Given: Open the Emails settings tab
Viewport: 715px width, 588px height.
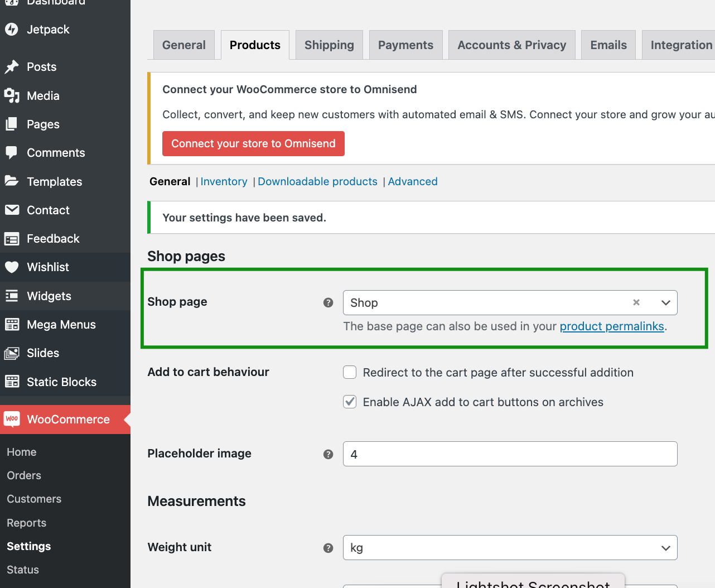Looking at the screenshot, I should pyautogui.click(x=608, y=45).
